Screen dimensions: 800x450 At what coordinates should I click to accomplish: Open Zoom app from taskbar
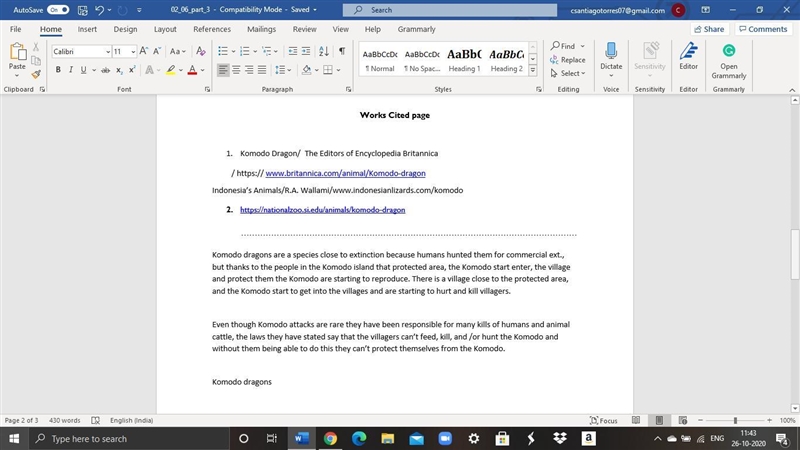[445, 438]
